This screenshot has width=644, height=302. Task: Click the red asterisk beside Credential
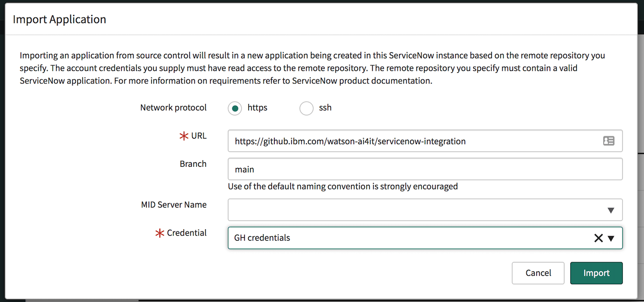[160, 233]
